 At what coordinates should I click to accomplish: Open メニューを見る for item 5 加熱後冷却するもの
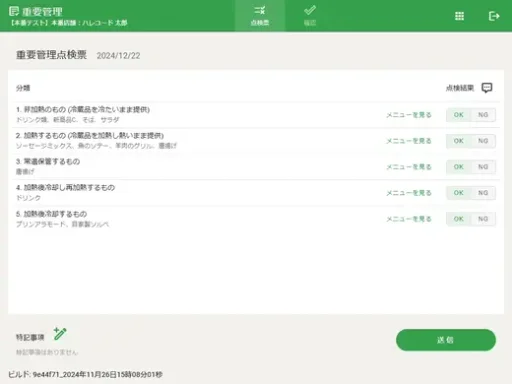(409, 219)
